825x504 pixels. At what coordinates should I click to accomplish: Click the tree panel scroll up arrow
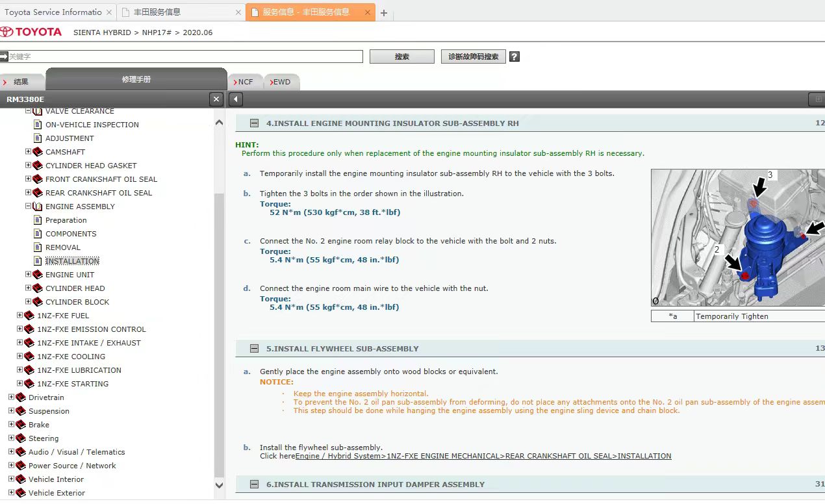pos(219,121)
